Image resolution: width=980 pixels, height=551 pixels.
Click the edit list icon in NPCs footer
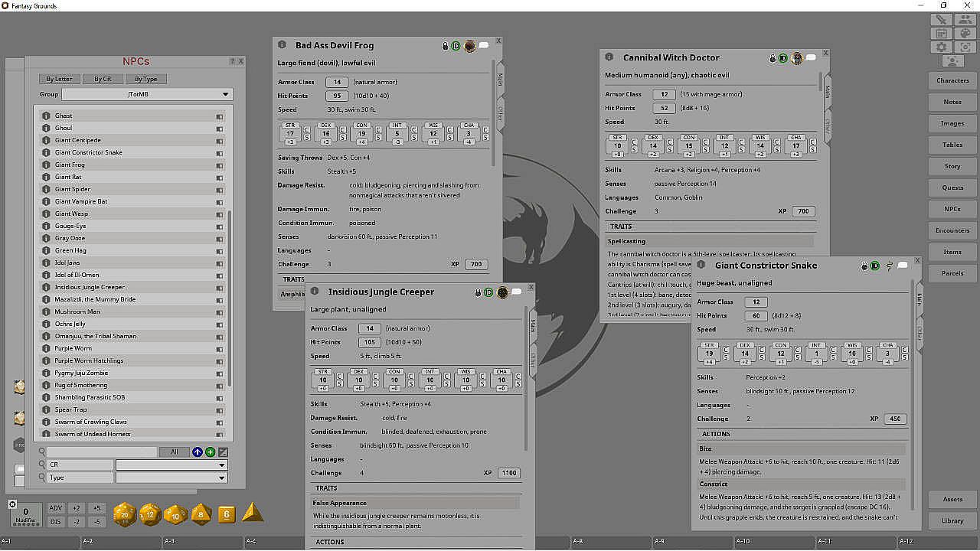tap(223, 452)
